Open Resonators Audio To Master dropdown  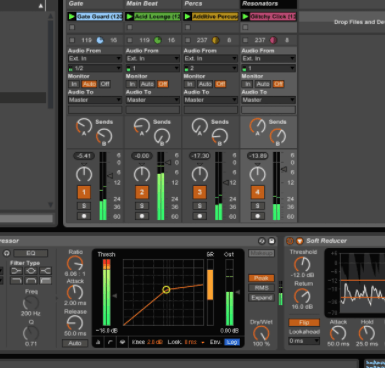coord(268,100)
